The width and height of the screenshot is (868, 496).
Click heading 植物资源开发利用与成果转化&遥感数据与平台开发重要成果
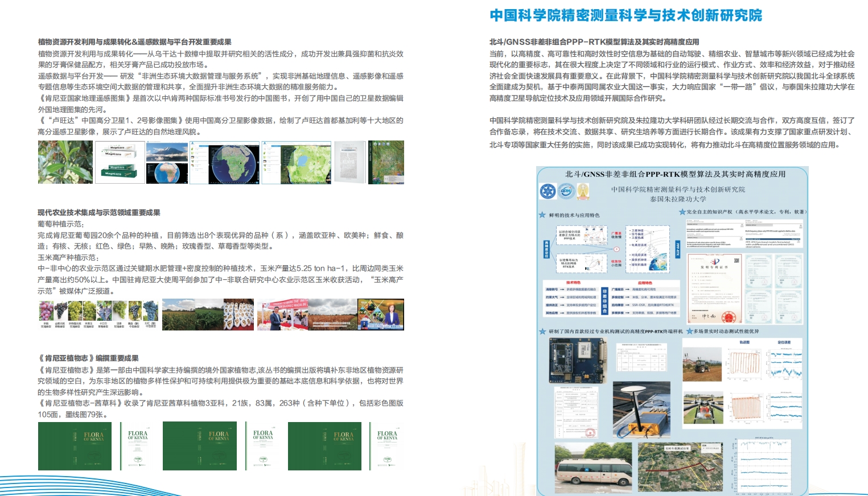point(134,42)
